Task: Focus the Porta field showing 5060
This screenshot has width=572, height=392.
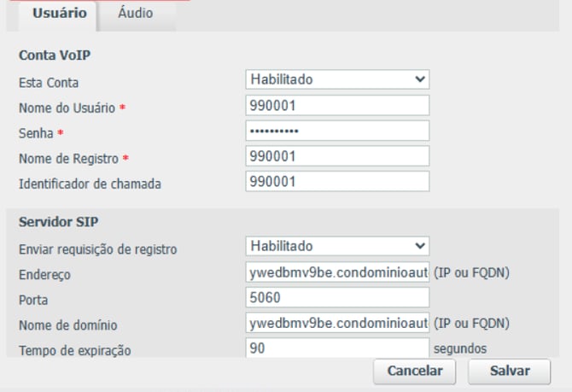Action: [x=337, y=298]
